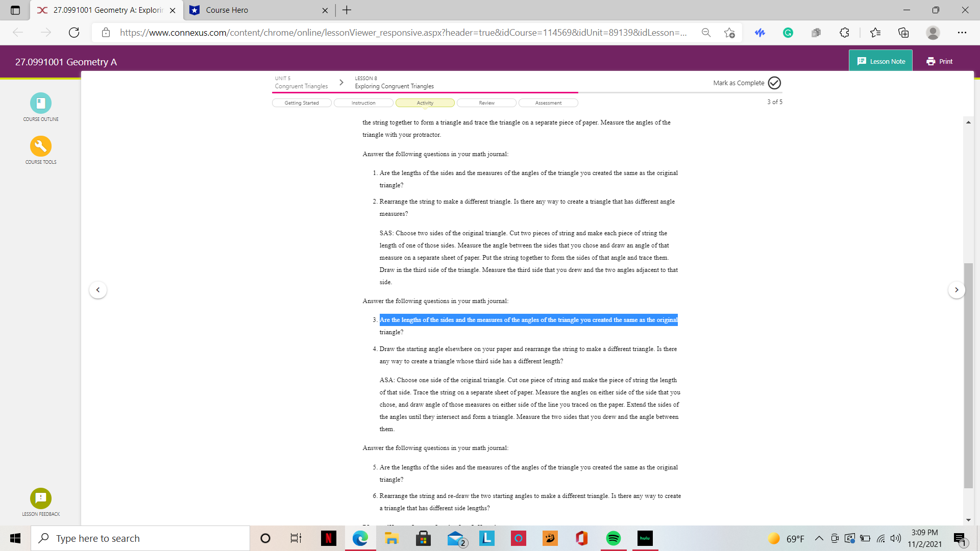Click the Congruent Triangles unit link
This screenshot has height=551, width=980.
pos(301,86)
